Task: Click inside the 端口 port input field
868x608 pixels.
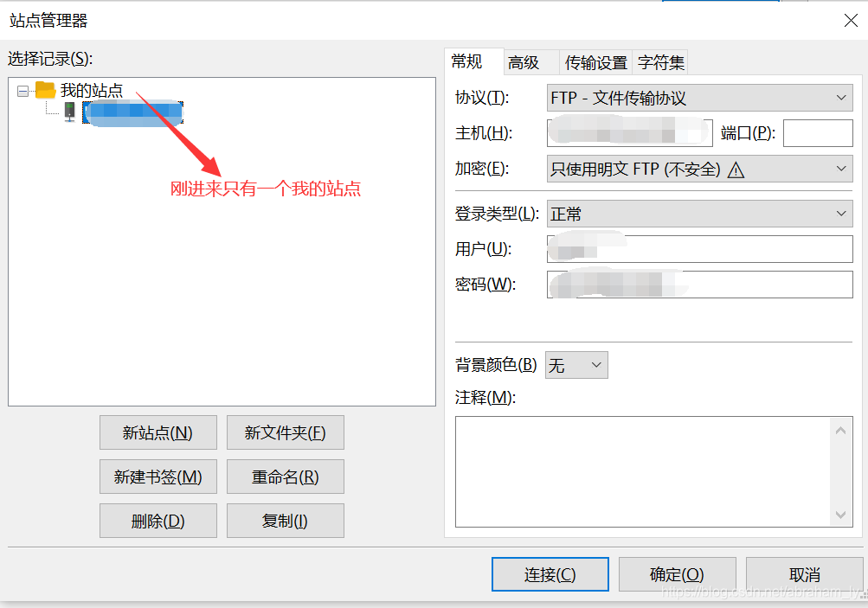Action: tap(817, 132)
